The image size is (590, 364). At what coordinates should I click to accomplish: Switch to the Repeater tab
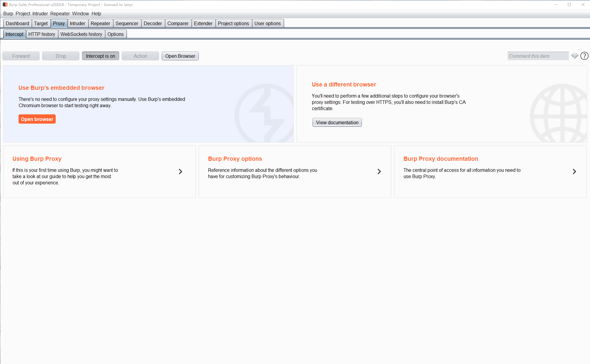tap(100, 23)
